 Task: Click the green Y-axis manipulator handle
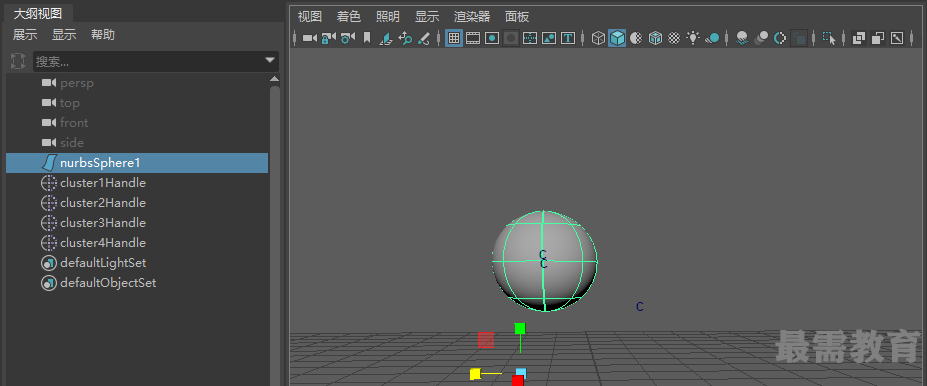[x=520, y=328]
